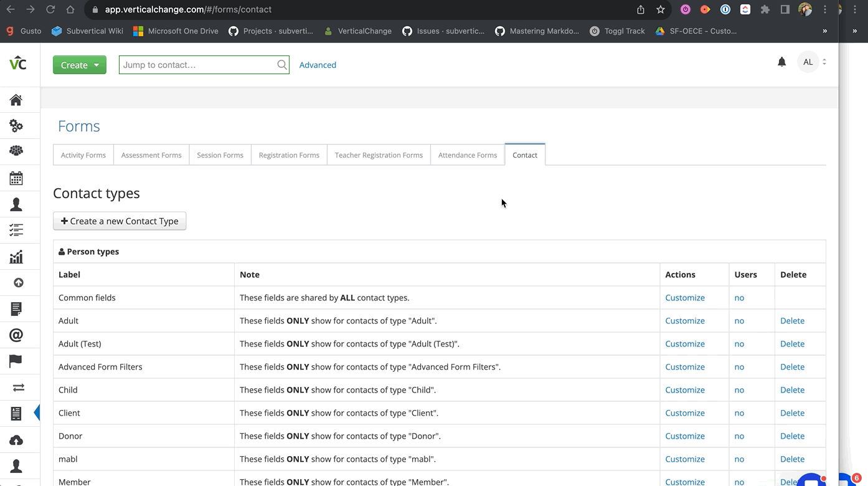Open the forms list icon in sidebar
The height and width of the screenshot is (486, 868).
[x=16, y=413]
